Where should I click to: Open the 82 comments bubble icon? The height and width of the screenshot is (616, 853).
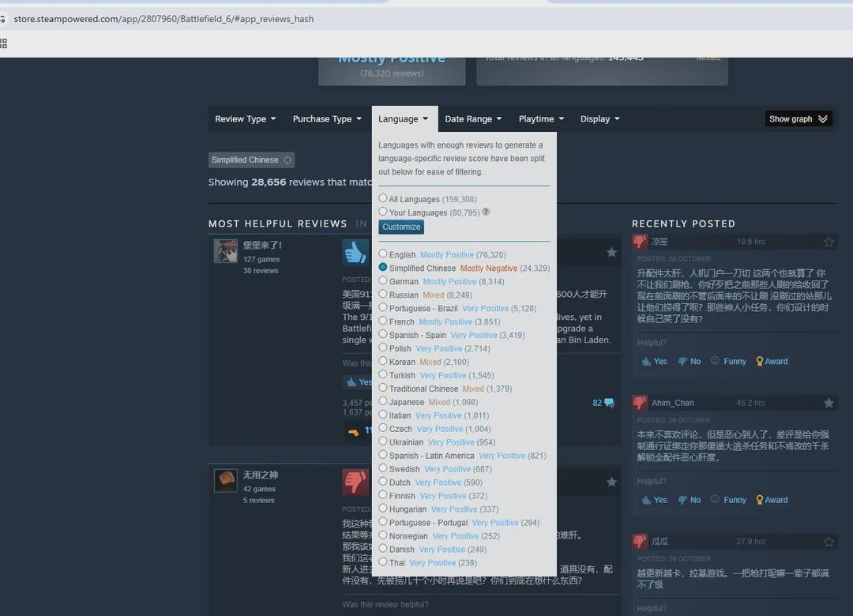point(609,403)
